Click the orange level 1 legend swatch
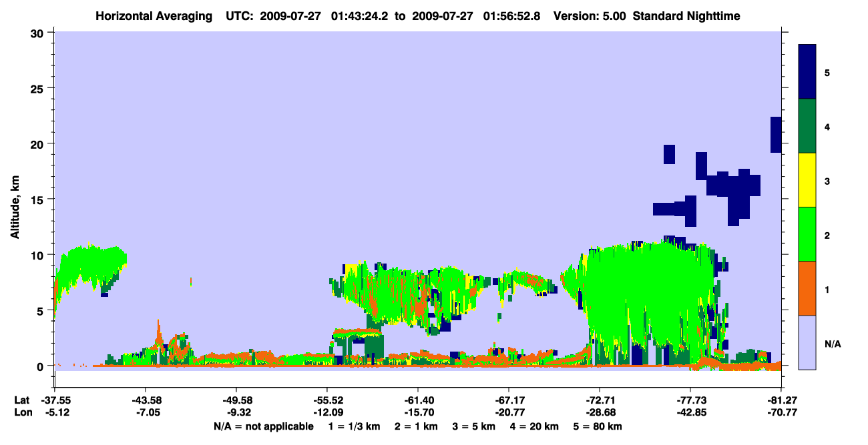Viewport: 868px width, 445px height. click(807, 288)
